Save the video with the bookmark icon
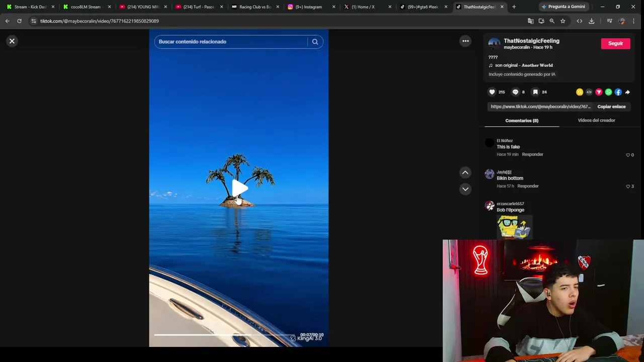The height and width of the screenshot is (362, 644). point(535,92)
